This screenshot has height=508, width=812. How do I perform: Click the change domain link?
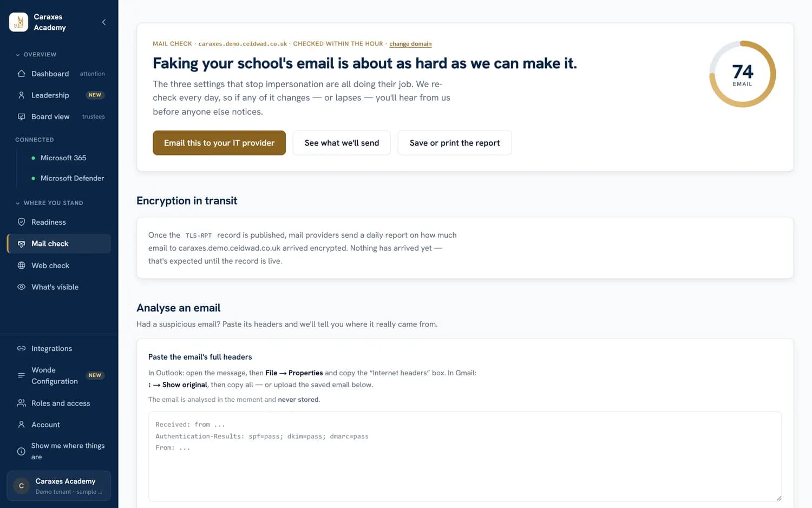click(x=410, y=44)
